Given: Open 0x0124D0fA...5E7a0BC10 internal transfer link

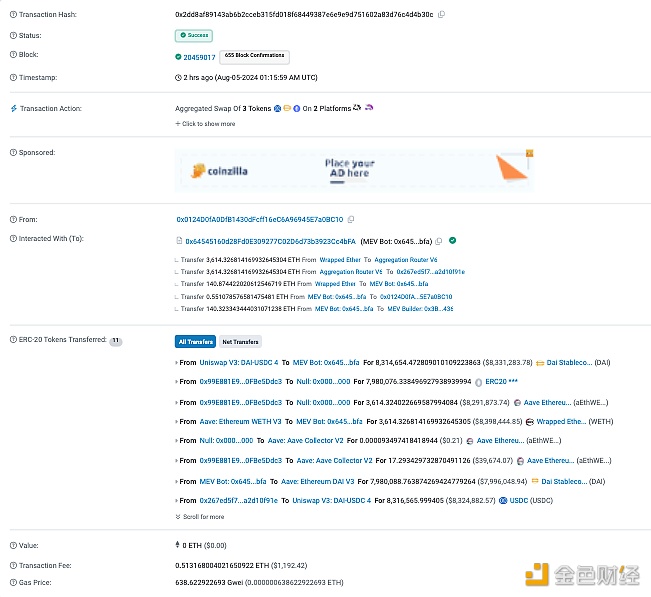Looking at the screenshot, I should tap(416, 297).
